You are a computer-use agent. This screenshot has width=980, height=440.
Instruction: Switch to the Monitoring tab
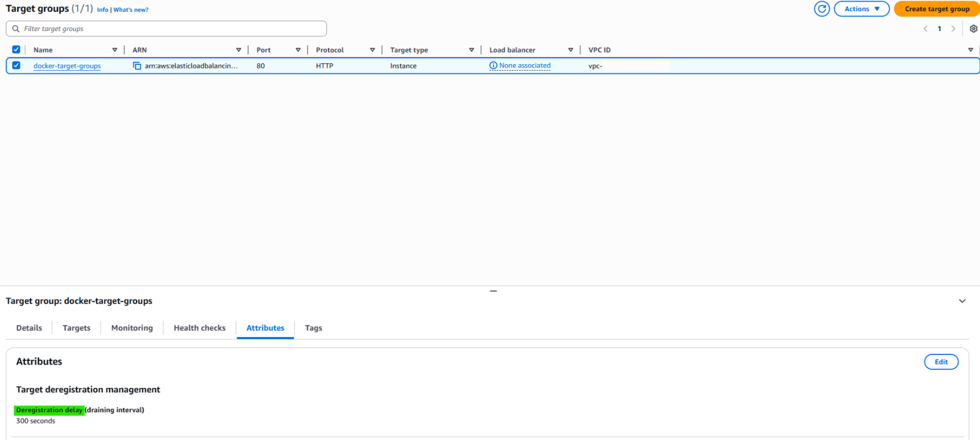(x=132, y=328)
